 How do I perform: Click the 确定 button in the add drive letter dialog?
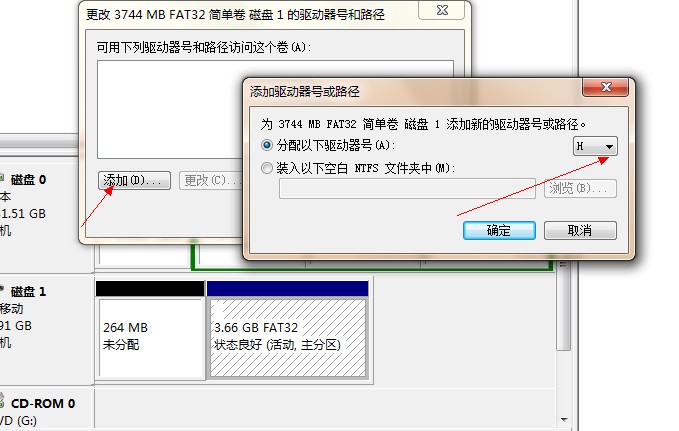click(x=499, y=230)
